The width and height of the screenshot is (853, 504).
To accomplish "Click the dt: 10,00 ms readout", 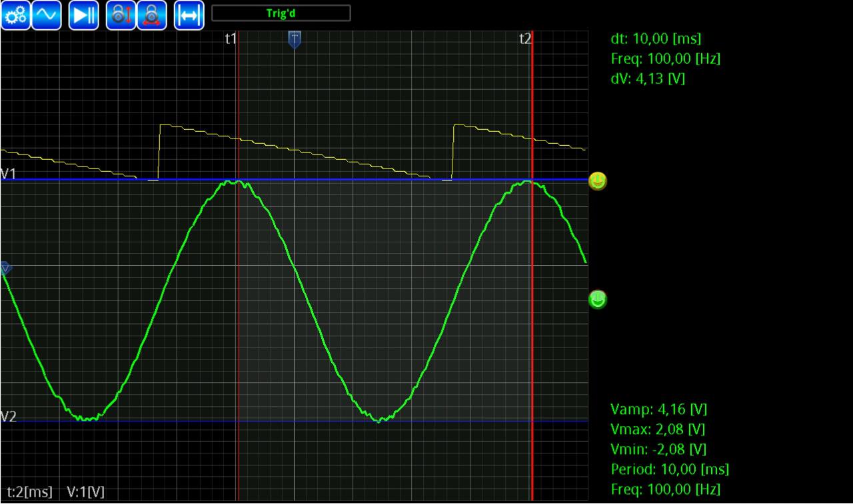I will coord(655,39).
